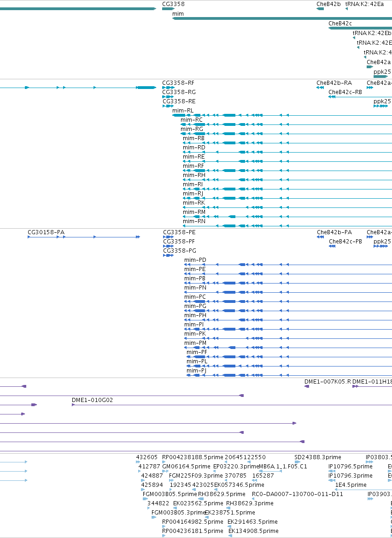Open transcript CG3358-RG

[179, 92]
